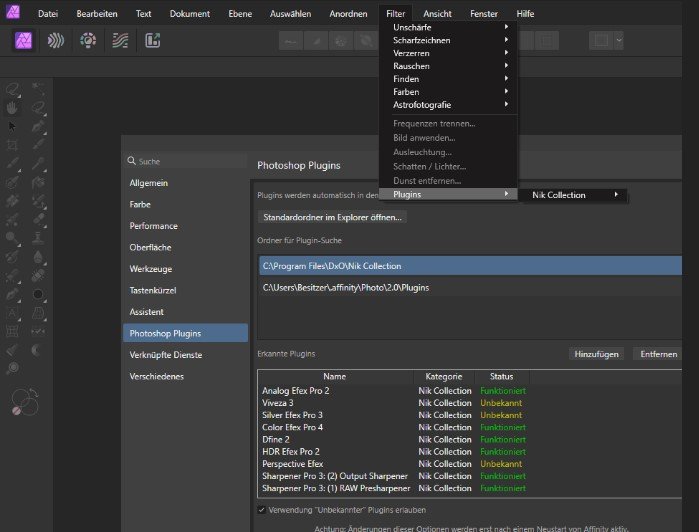Click 'Standardordner im Explorer öffnen...' button

coord(332,217)
